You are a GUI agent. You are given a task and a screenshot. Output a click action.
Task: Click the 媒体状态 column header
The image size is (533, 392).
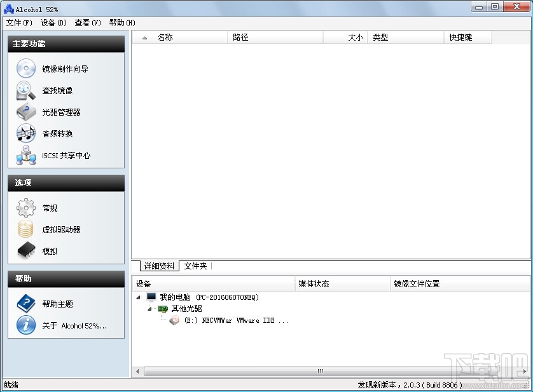(343, 283)
